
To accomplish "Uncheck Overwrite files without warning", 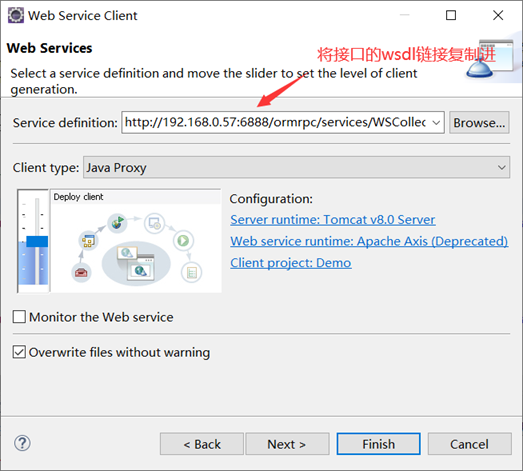I will coord(19,352).
